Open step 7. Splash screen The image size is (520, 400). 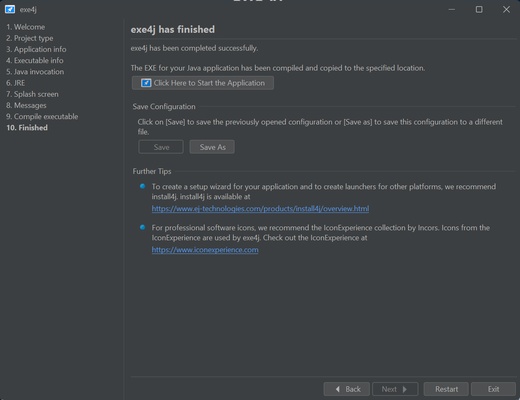[x=32, y=94]
